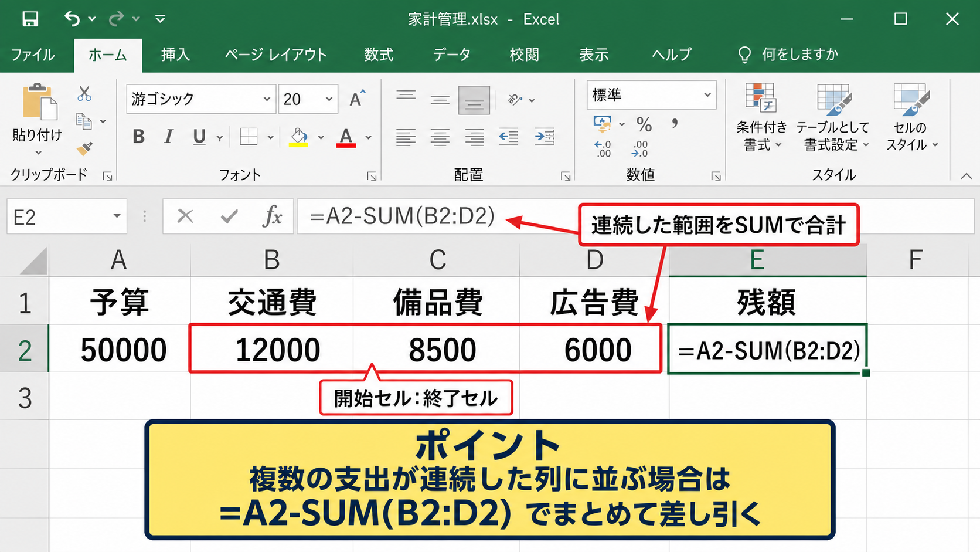Toggle center horizontal alignment
Viewport: 980px width, 552px height.
pyautogui.click(x=440, y=137)
